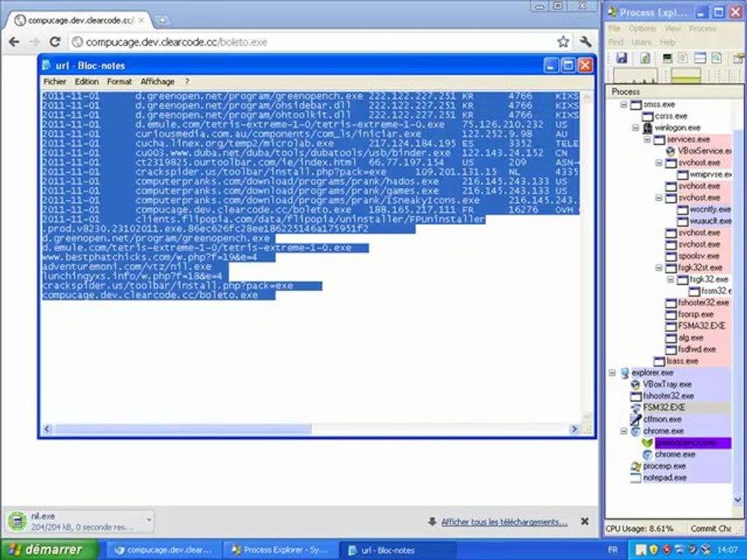747x560 pixels.
Task: Select greenopench.exe process in the tree
Action: point(685,443)
